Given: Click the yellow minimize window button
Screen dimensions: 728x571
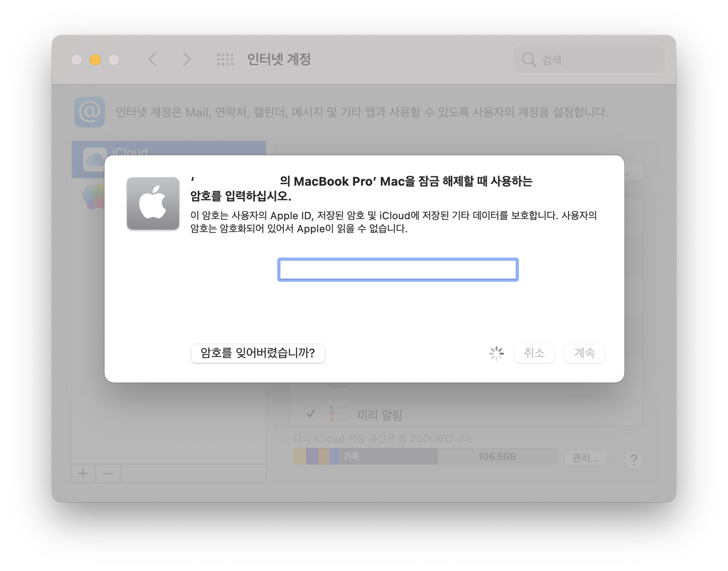Looking at the screenshot, I should coord(95,60).
